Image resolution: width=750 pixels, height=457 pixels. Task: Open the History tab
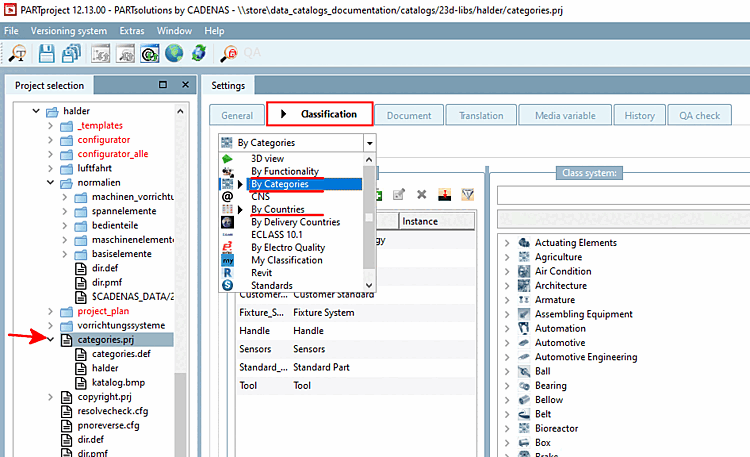click(640, 115)
